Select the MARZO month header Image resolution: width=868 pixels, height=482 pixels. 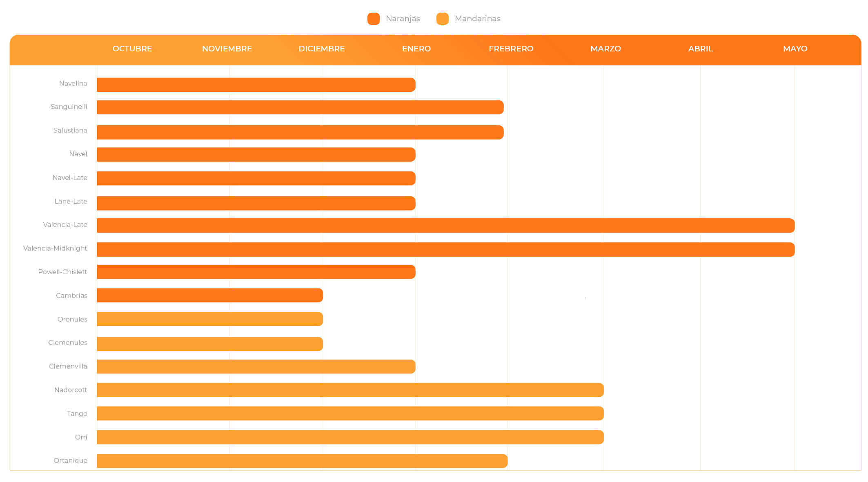coord(605,49)
